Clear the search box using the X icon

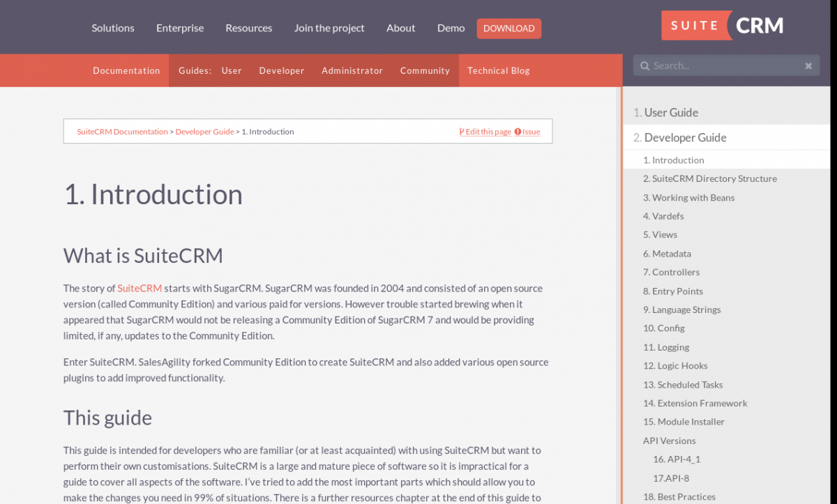[808, 65]
